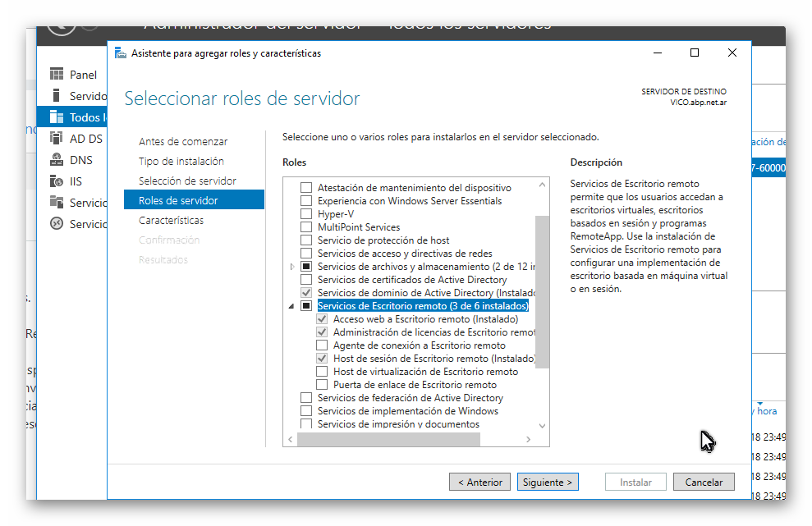This screenshot has height=526, width=812.
Task: Select Servicios de Escritorio remoto row text
Action: [423, 306]
